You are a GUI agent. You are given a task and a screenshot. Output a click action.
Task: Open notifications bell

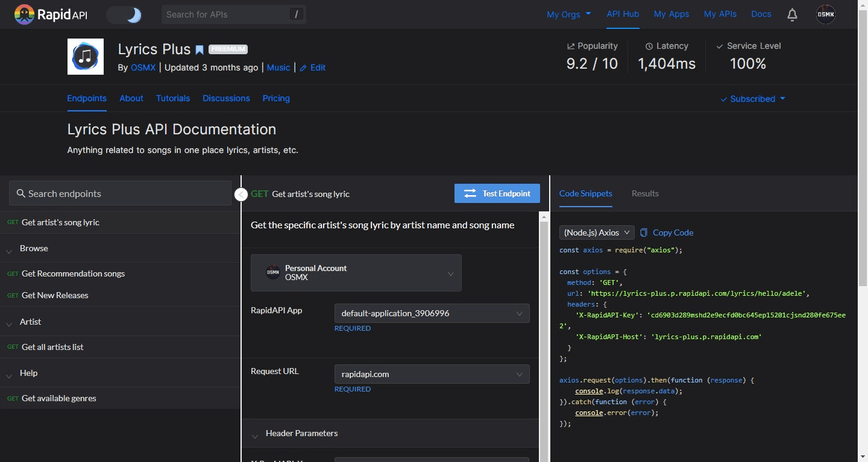point(793,14)
